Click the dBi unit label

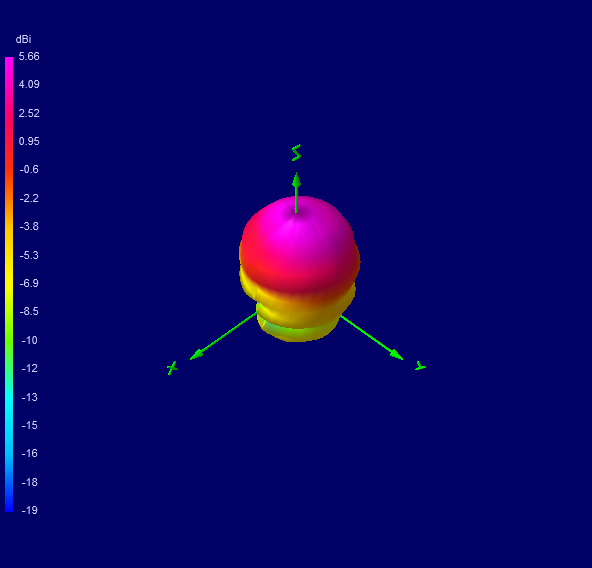coord(23,39)
